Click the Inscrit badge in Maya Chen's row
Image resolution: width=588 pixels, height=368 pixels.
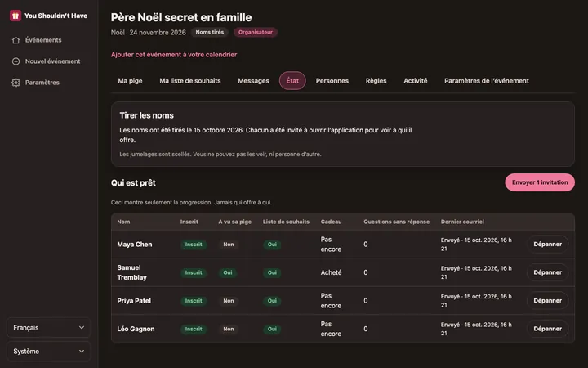click(x=194, y=245)
